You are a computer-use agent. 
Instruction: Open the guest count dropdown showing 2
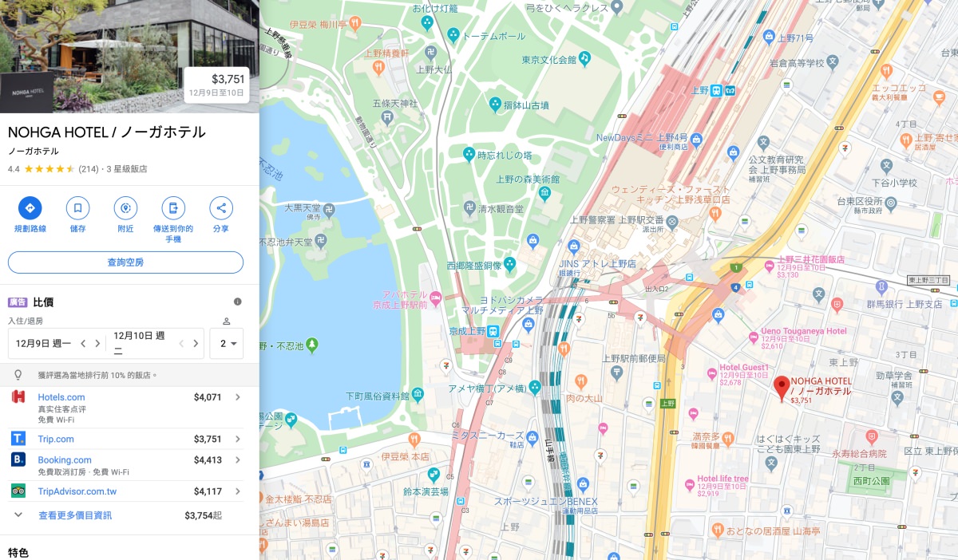(x=226, y=344)
